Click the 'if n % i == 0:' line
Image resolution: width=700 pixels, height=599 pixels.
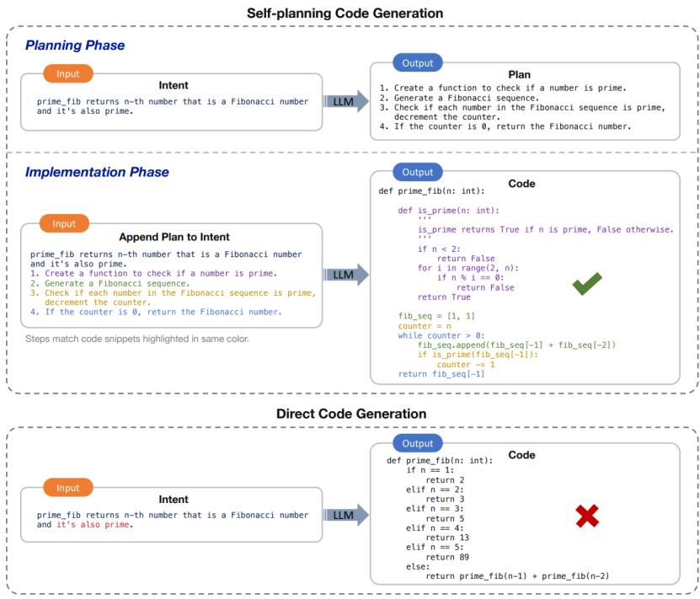coord(471,278)
